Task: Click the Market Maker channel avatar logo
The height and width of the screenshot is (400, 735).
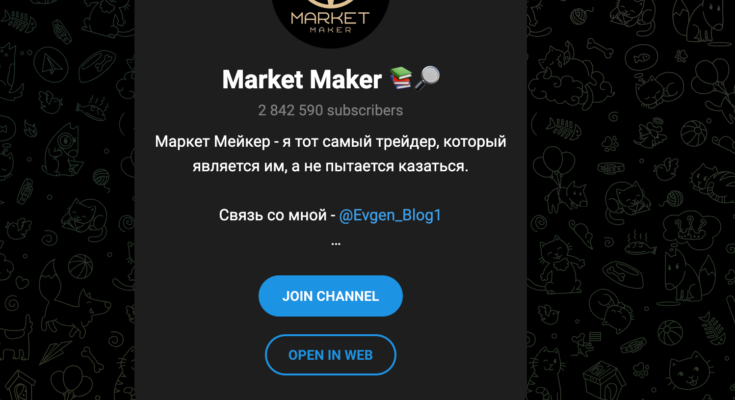Action: pos(330,20)
